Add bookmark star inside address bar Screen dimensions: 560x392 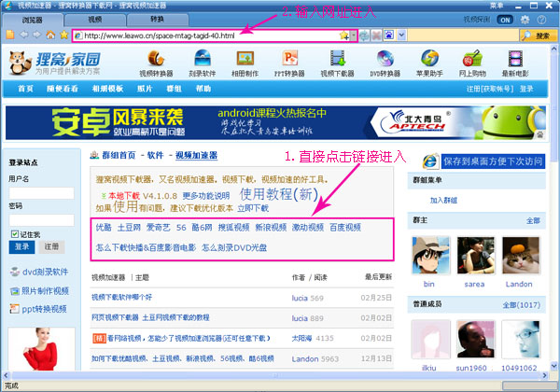tap(343, 35)
